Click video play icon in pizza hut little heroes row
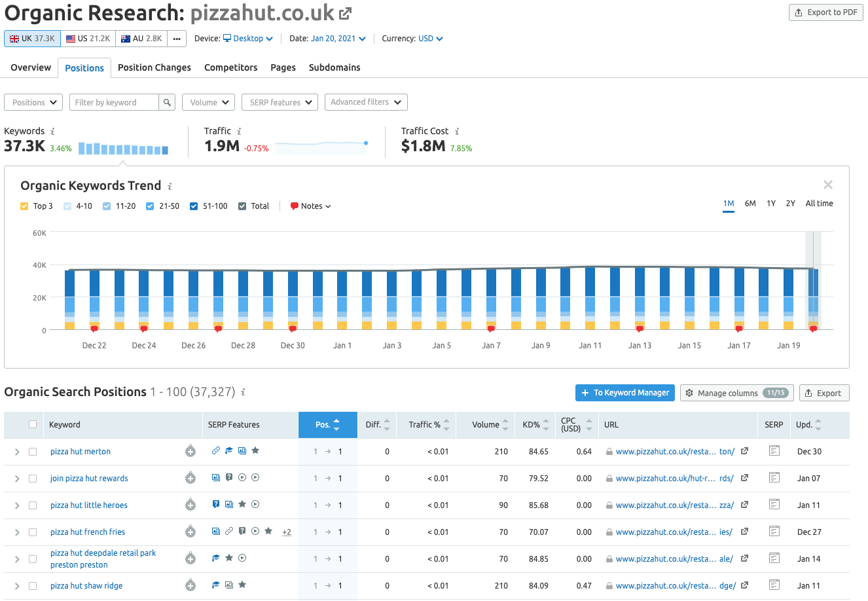The image size is (868, 601). click(x=255, y=504)
